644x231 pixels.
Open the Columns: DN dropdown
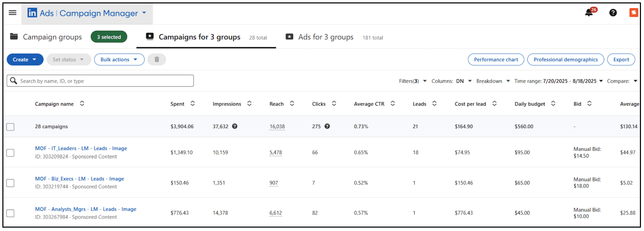coord(452,81)
